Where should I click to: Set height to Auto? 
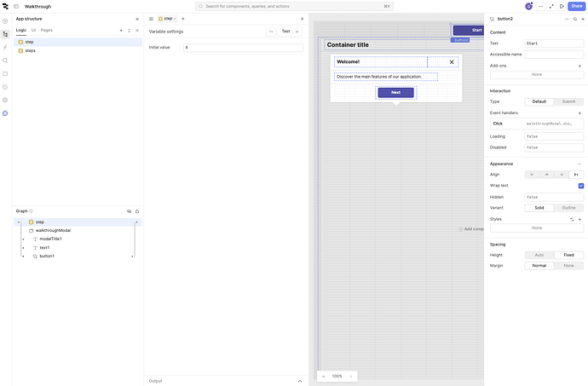[x=539, y=255]
